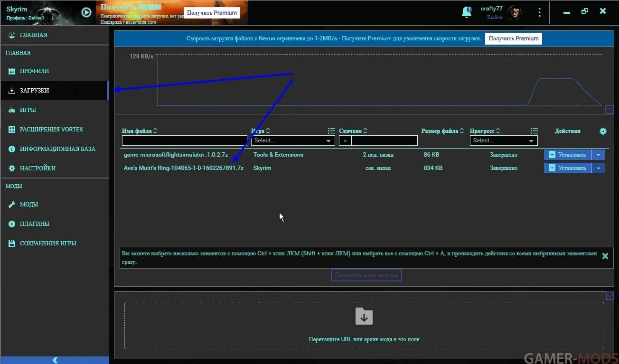Open the Игры page
The width and height of the screenshot is (619, 364).
(x=55, y=110)
